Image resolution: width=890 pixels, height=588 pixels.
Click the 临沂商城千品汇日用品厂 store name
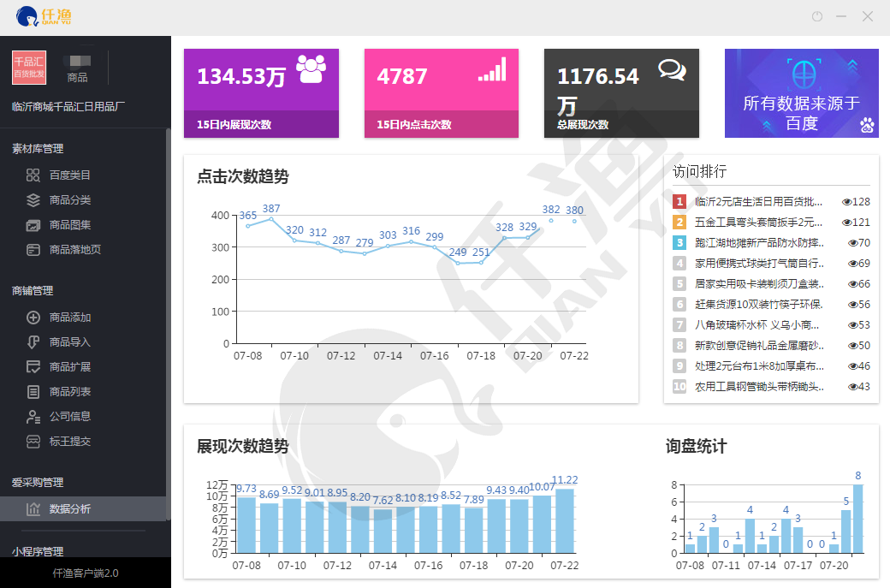[68, 106]
